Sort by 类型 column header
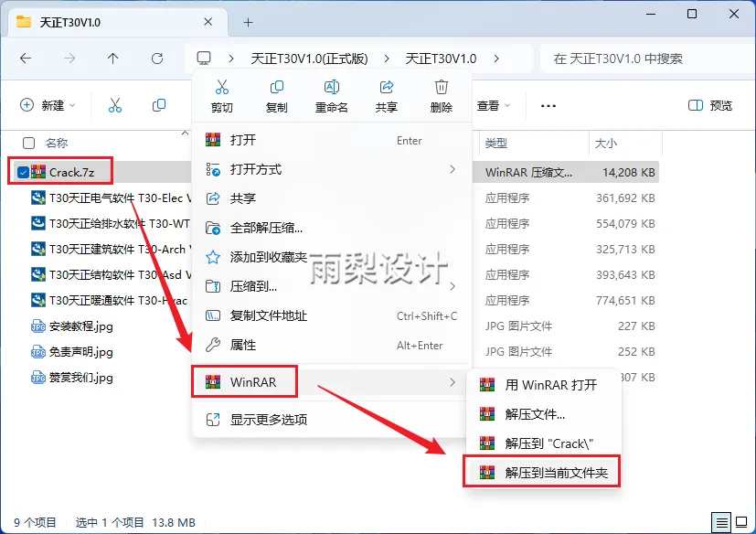The width and height of the screenshot is (756, 534). point(534,143)
